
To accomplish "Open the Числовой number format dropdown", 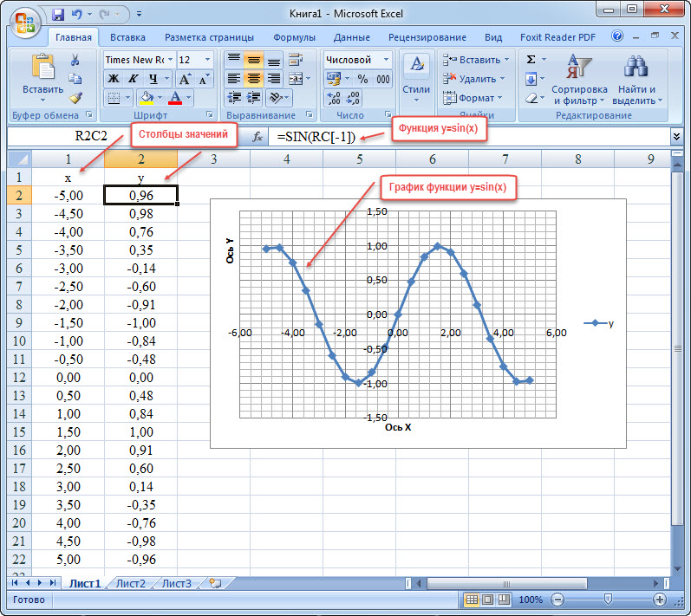I will click(386, 60).
